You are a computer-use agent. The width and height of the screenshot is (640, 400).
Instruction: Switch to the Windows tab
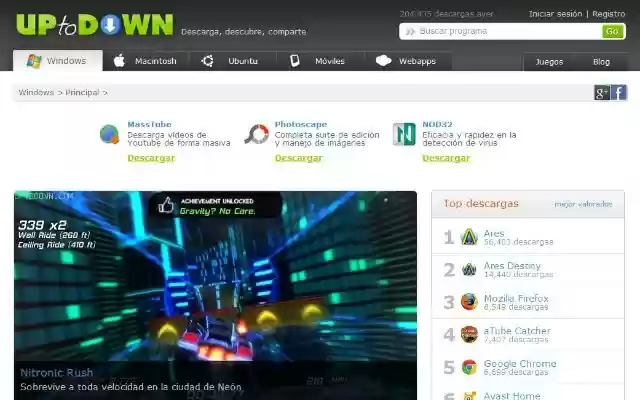(x=58, y=61)
